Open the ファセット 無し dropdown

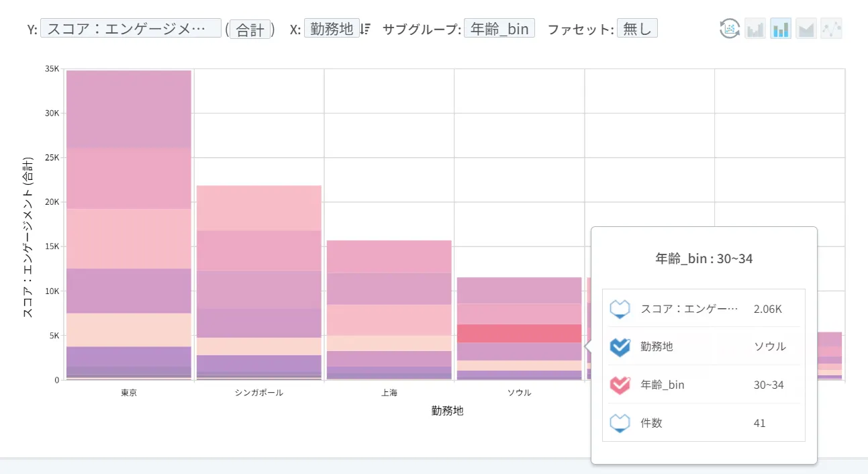(637, 29)
